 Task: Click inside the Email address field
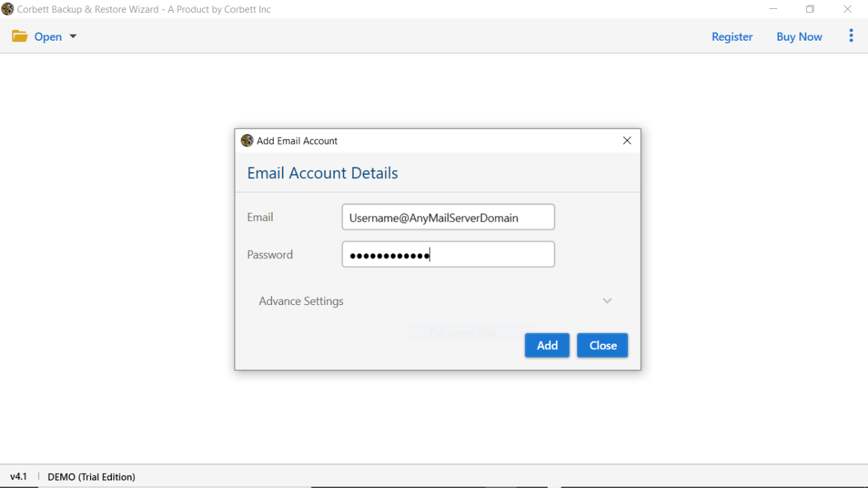448,217
